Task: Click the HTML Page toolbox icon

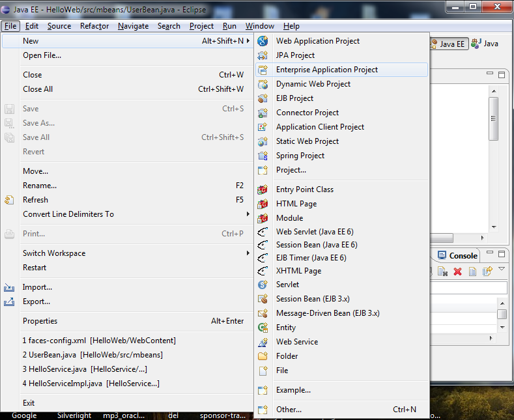Action: (263, 204)
